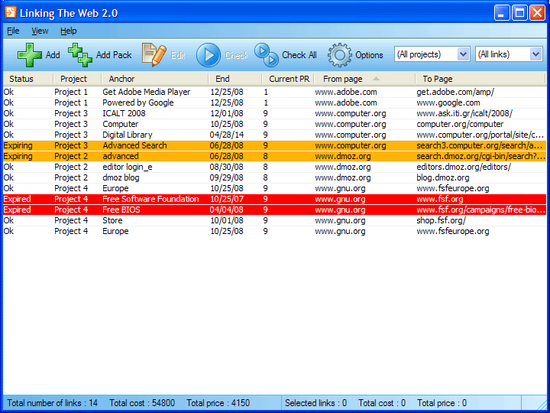
Task: Open the Help menu
Action: coord(68,31)
